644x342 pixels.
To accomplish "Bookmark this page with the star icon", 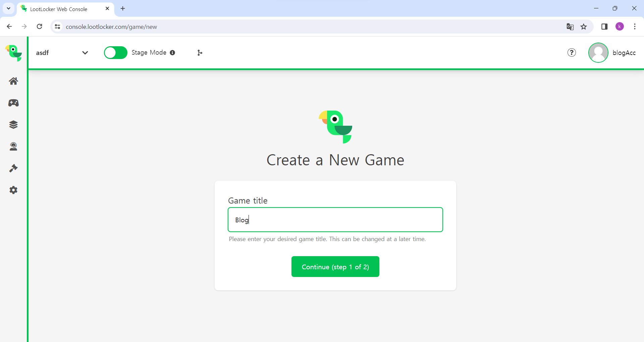I will coord(584,26).
